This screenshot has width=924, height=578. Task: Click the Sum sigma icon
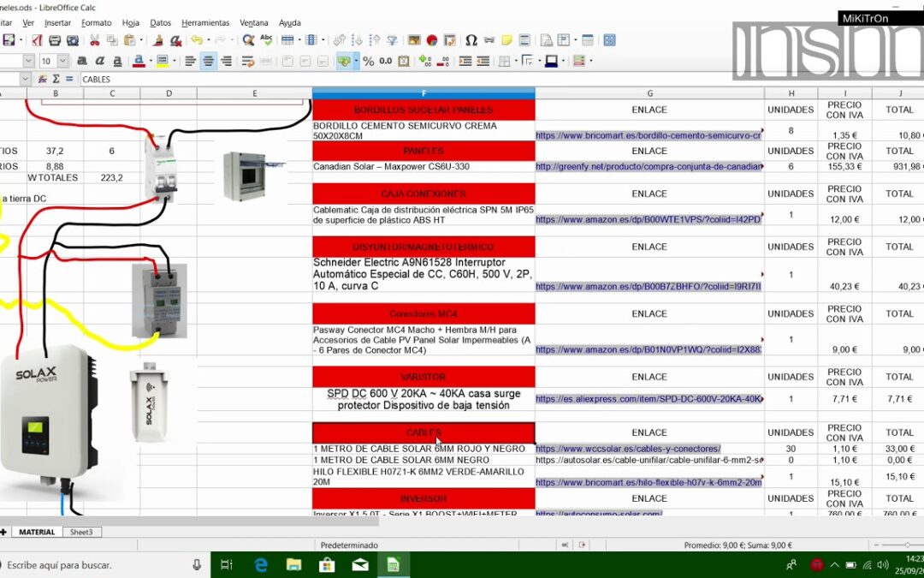point(56,79)
